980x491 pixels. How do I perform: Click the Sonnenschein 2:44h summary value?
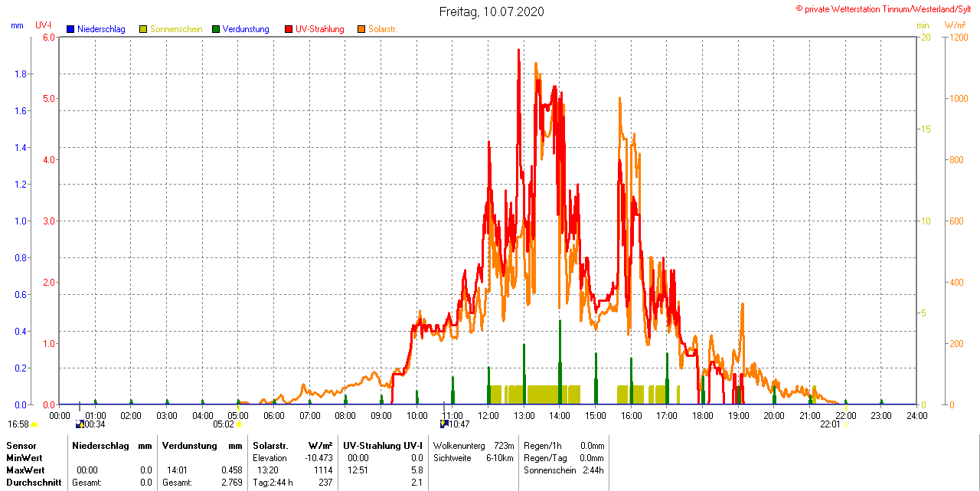[x=593, y=470]
